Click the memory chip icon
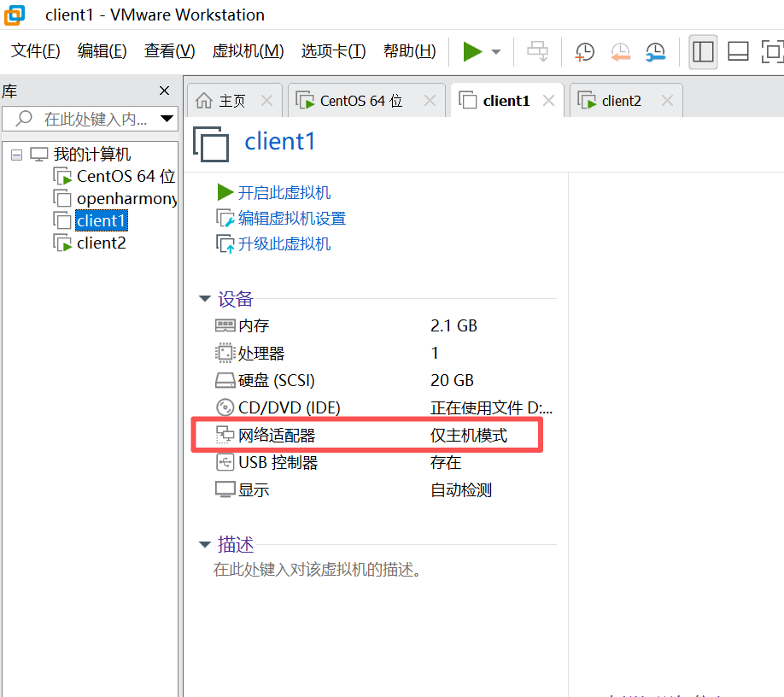This screenshot has width=784, height=697. click(x=225, y=325)
